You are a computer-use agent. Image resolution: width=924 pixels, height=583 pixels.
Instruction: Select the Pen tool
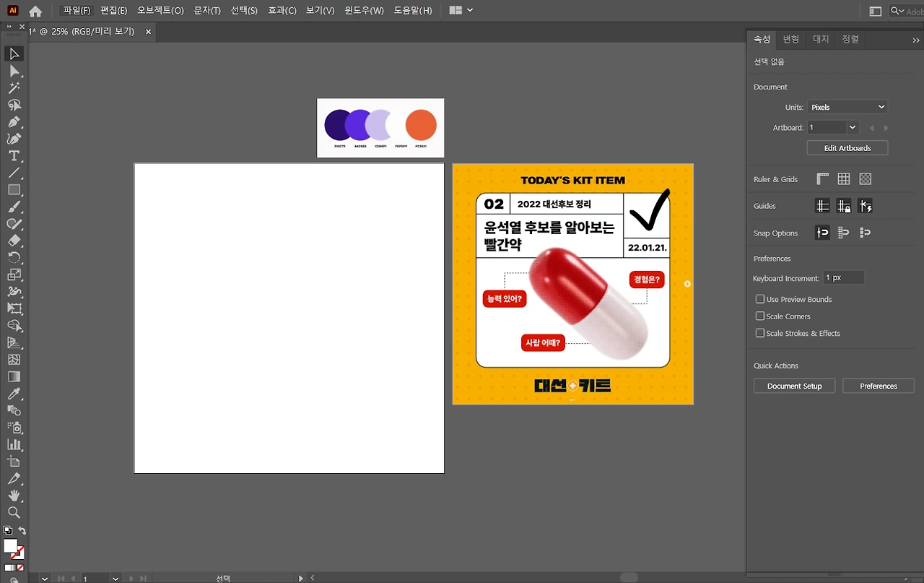point(14,122)
